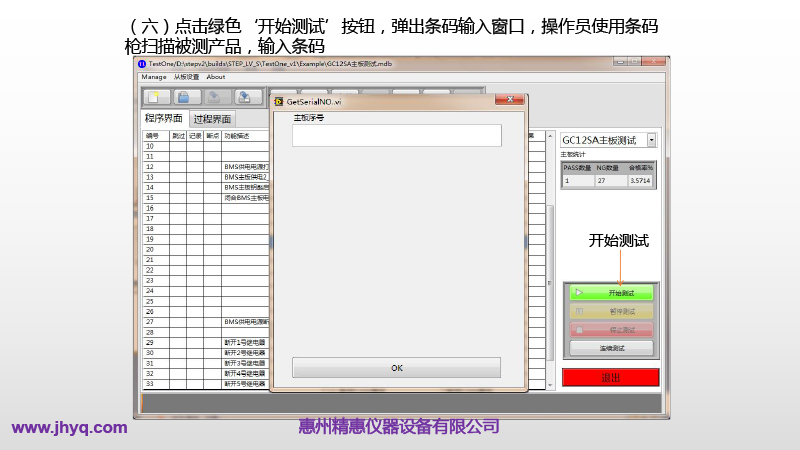800x450 pixels.
Task: Click the 连续测试 continuous test button
Action: point(611,348)
